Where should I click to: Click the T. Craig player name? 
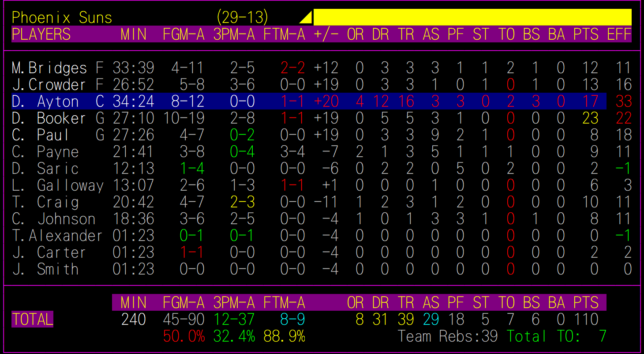click(x=45, y=202)
